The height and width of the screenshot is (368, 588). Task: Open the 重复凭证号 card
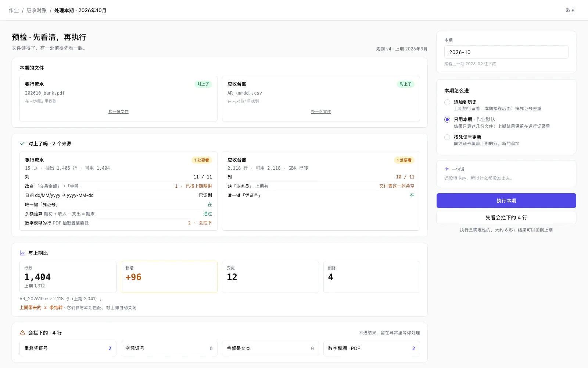coord(68,348)
